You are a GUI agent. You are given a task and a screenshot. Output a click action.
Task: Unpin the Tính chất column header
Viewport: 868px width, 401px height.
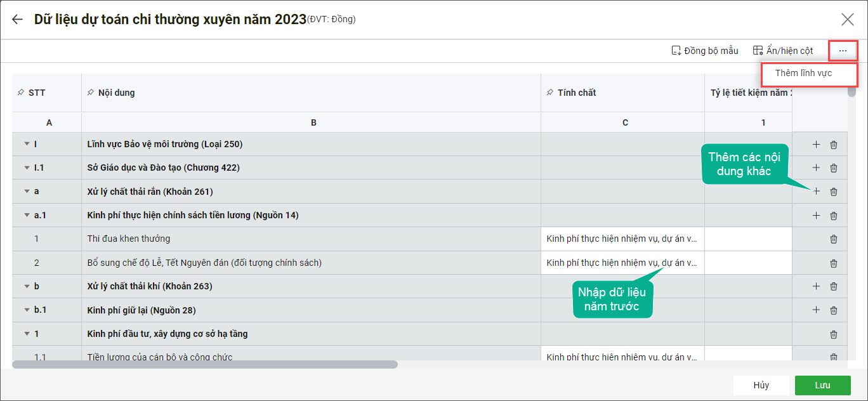549,93
